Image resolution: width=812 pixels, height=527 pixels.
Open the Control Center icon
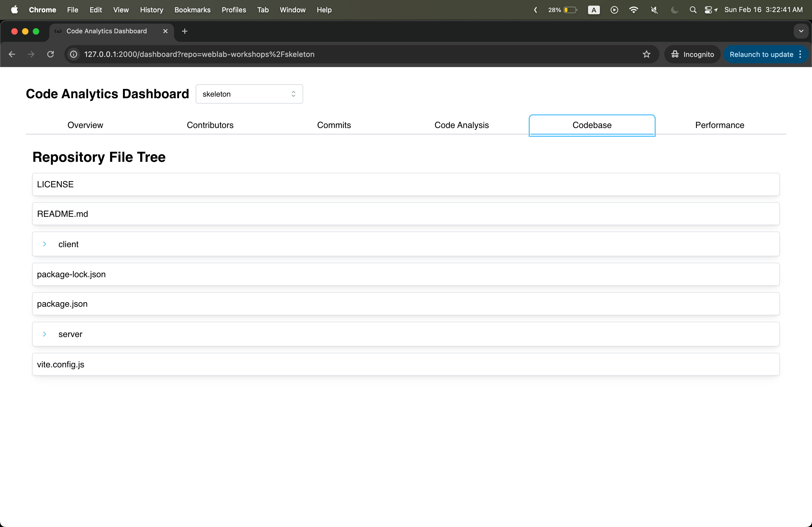pos(709,10)
